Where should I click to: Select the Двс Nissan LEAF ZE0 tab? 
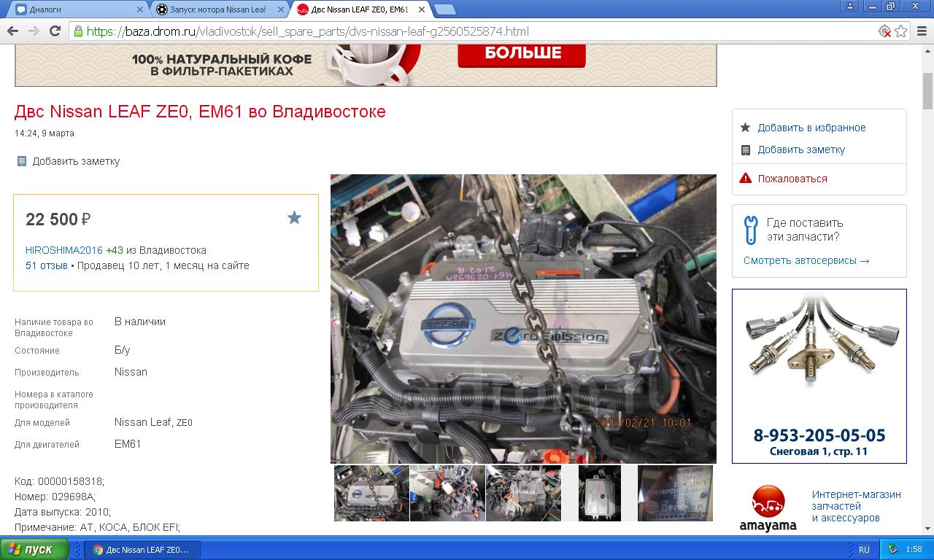[x=361, y=9]
